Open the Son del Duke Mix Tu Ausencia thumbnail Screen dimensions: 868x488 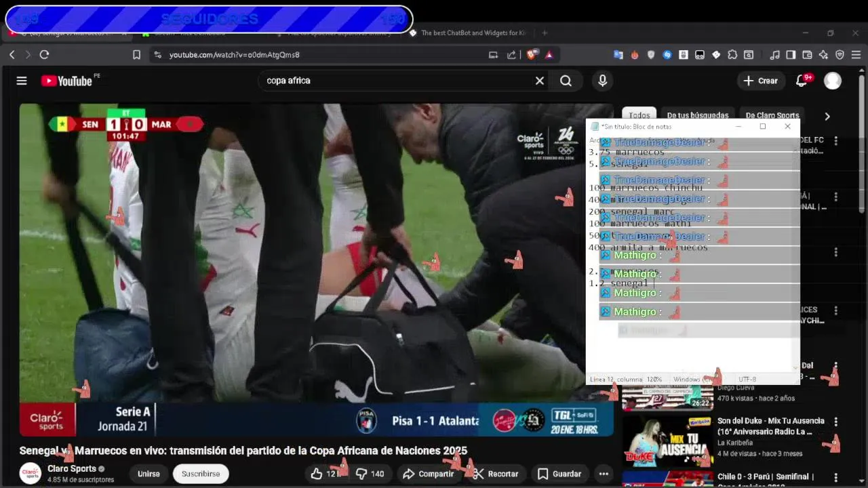click(x=667, y=441)
